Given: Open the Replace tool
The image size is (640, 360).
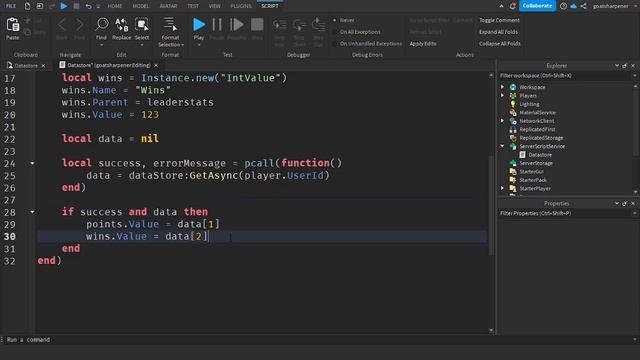Looking at the screenshot, I should [122, 24].
